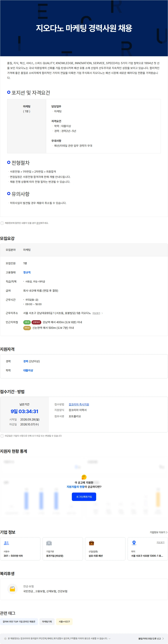Image resolution: width=168 pixels, height=644 pixels.
Task: Click the banner title 지오다노 마케팅 경력사원 채용
Action: pos(84,28)
